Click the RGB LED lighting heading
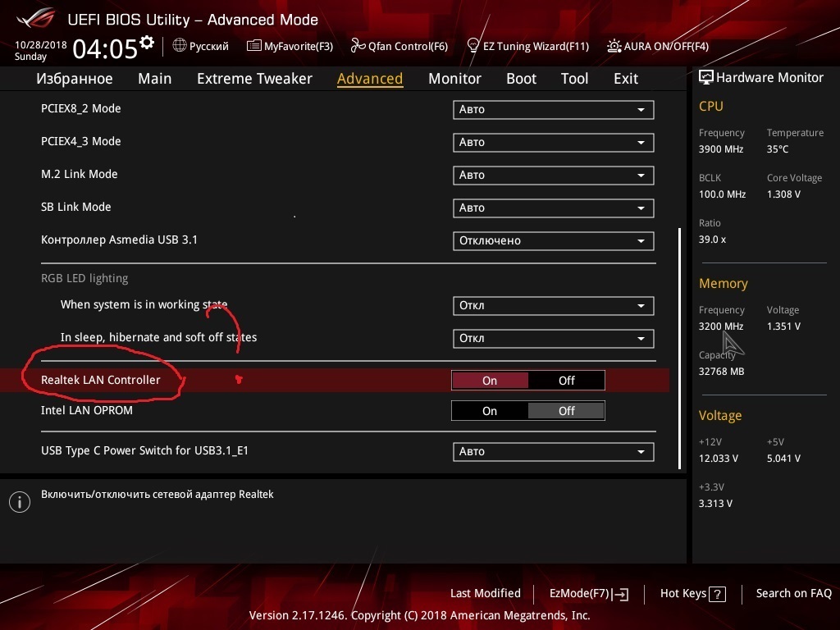 (x=84, y=278)
